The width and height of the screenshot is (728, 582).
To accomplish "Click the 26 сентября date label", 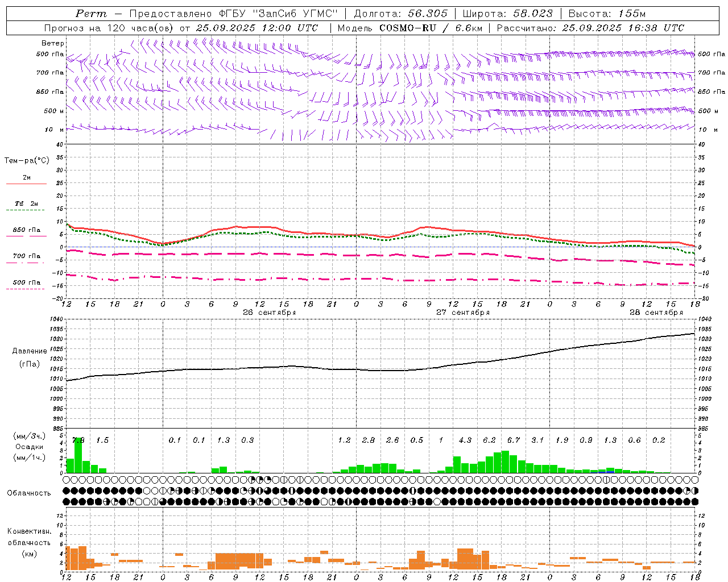I will pyautogui.click(x=270, y=313).
